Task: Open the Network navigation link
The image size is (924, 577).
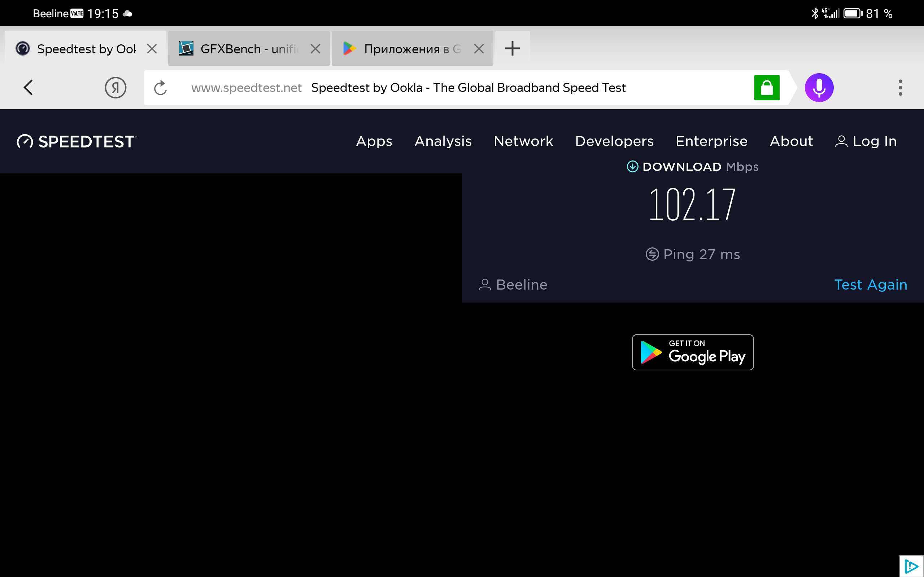Action: [523, 141]
